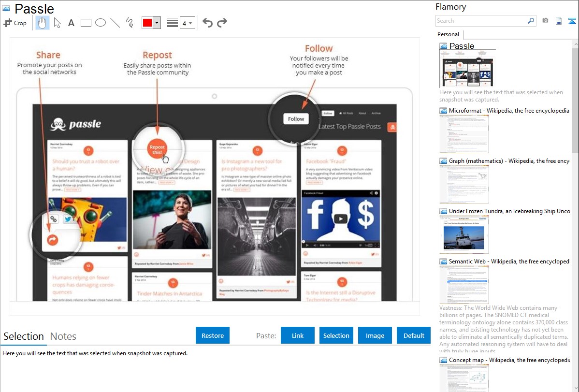Click the 'Vastness: The World Wide Web' description text
The width and height of the screenshot is (579, 392).
click(x=504, y=330)
